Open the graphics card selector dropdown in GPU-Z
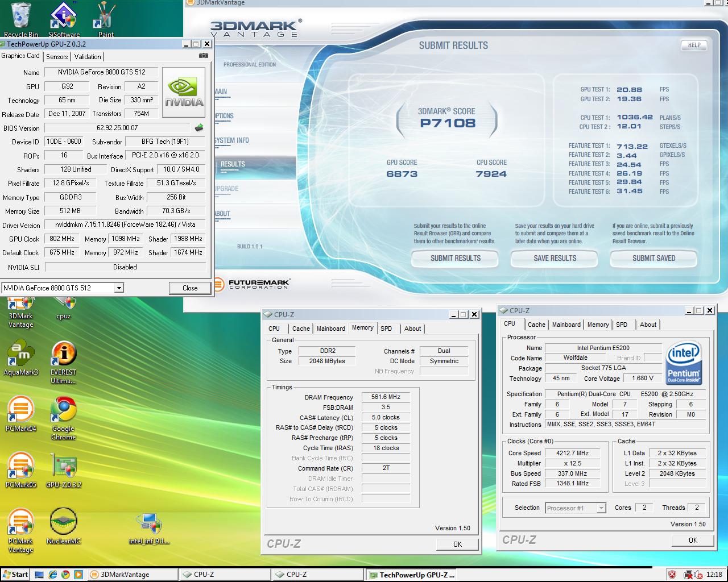Viewport: 728px width, 582px height. point(119,288)
